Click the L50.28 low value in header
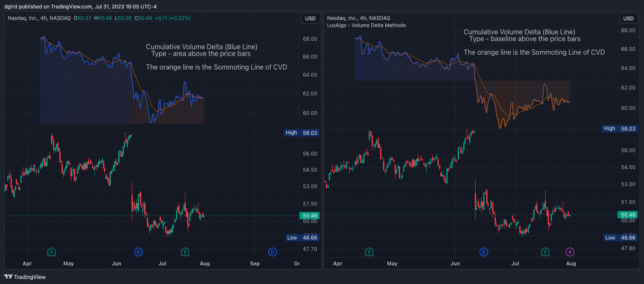This screenshot has width=644, height=284. click(123, 18)
